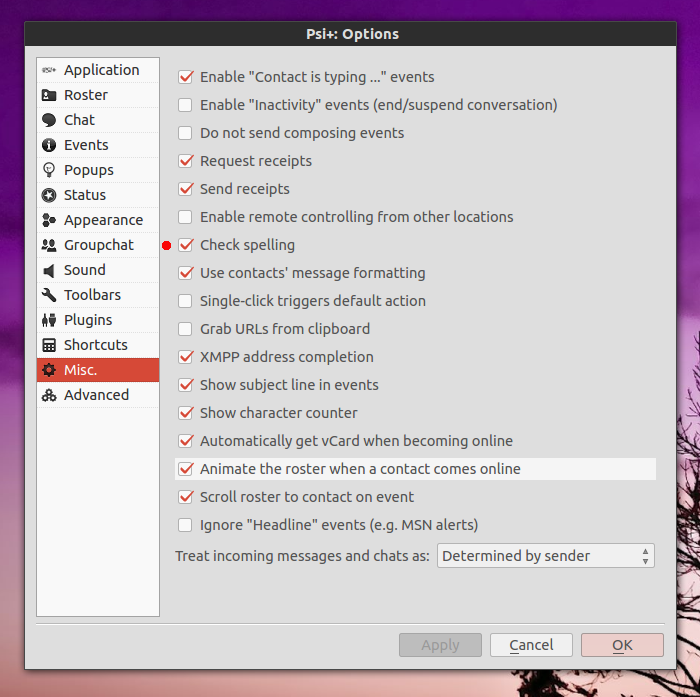This screenshot has width=700, height=697.
Task: Click the Shortcuts calculator icon
Action: pyautogui.click(x=49, y=345)
